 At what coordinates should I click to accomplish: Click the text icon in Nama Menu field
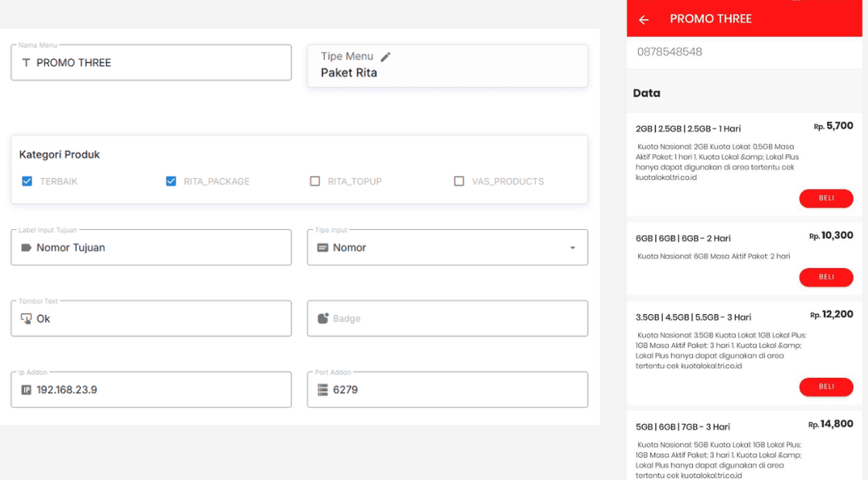pos(26,63)
